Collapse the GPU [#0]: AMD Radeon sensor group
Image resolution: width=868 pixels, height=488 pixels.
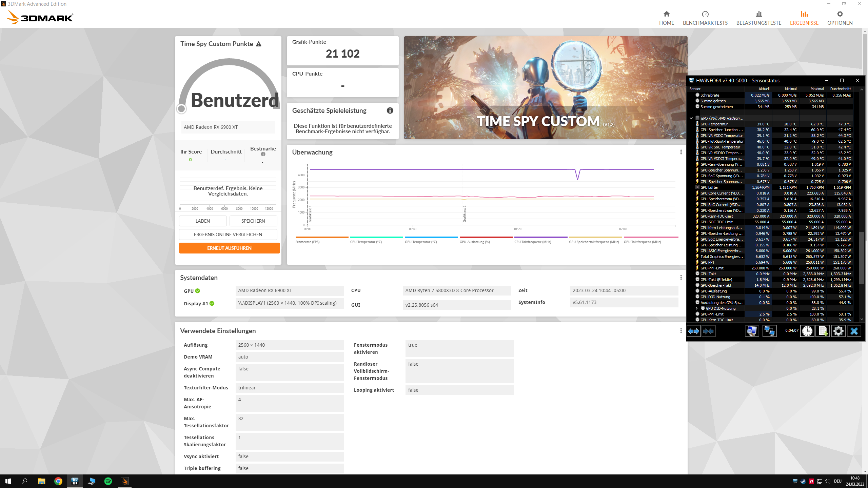pos(691,118)
